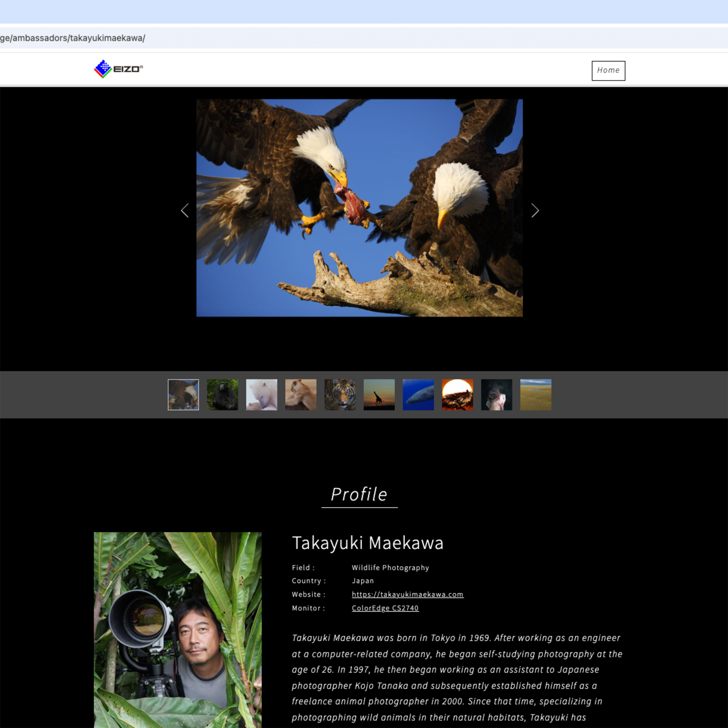Image resolution: width=728 pixels, height=728 pixels.
Task: Click the Profile heading
Action: click(359, 494)
